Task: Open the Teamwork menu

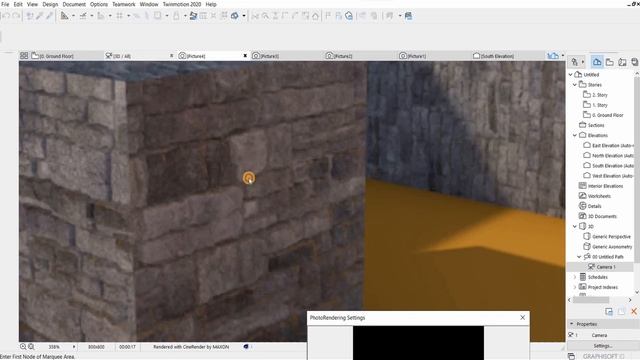Action: [124, 4]
